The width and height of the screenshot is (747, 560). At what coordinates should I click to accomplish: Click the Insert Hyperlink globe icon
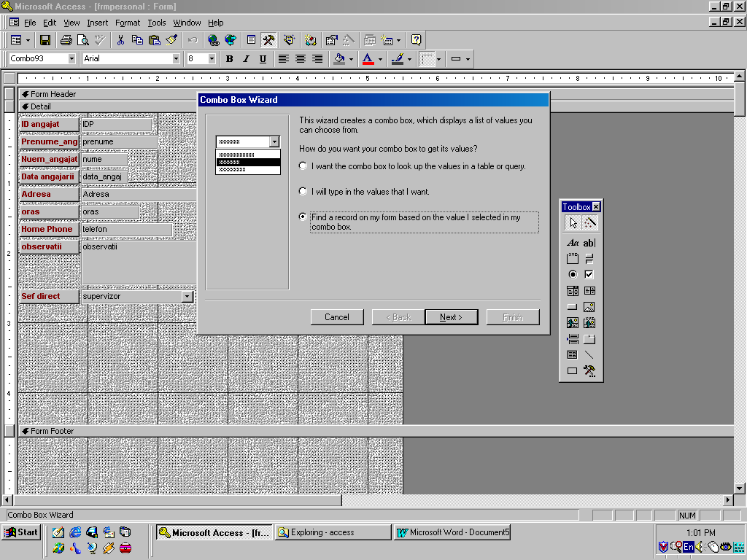(x=213, y=41)
